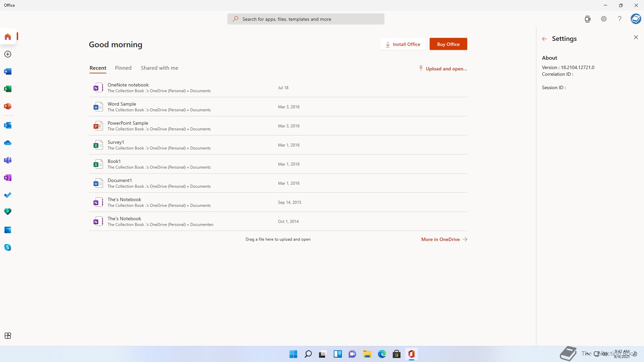This screenshot has height=362, width=644.
Task: Open the Word Sample document
Action: pyautogui.click(x=278, y=107)
